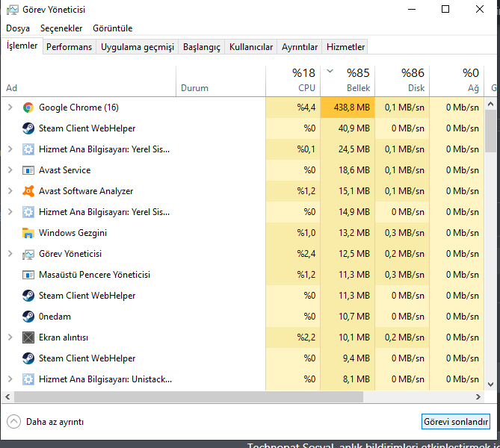Click the gear icon of the 14,9 MB Hizmet Ana Bilgisayarı row
The image size is (500, 448).
click(28, 212)
